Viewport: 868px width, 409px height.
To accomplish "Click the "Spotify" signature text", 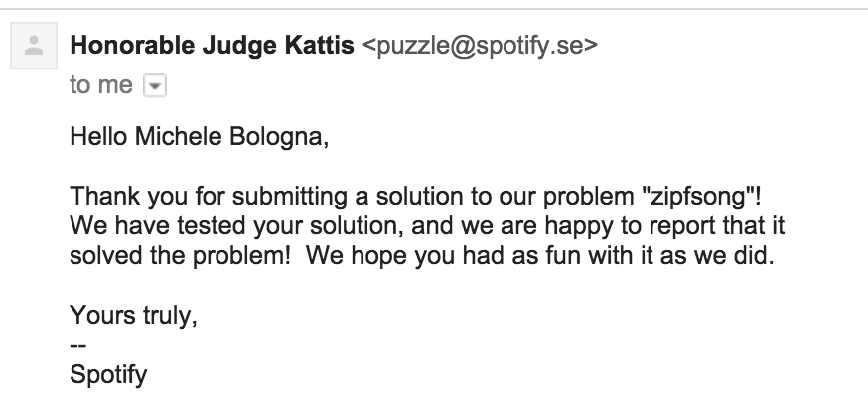I will pyautogui.click(x=109, y=377).
